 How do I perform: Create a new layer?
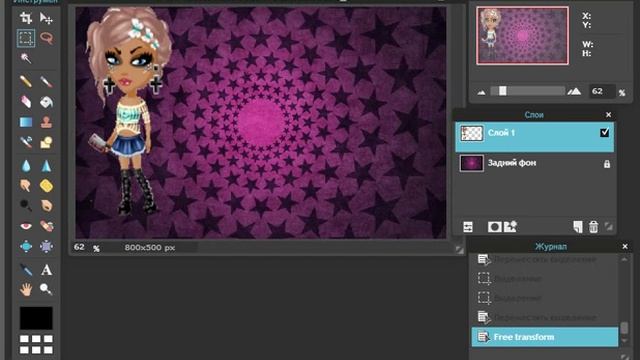pyautogui.click(x=578, y=227)
